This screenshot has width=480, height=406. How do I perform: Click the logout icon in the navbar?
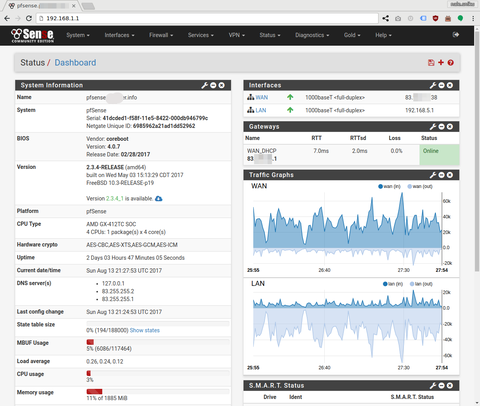[x=456, y=35]
